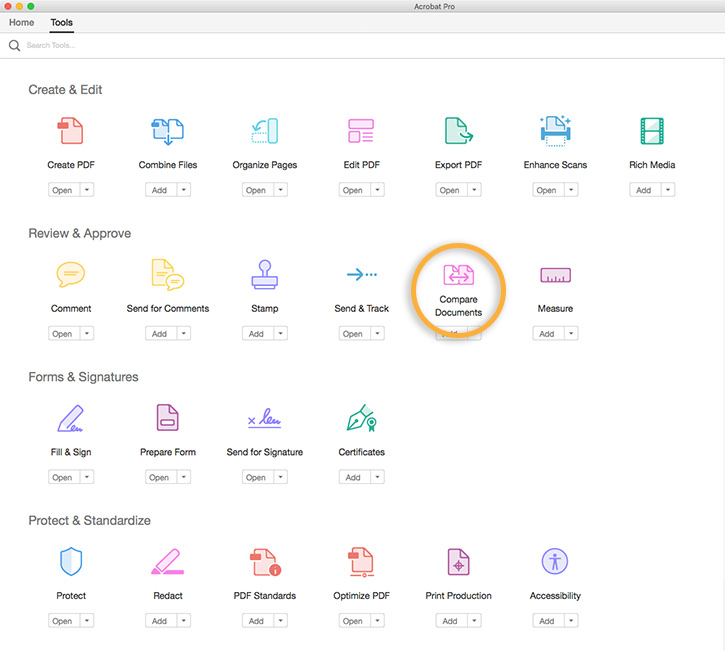Open the dropdown arrow under Certificates
The height and width of the screenshot is (651, 725).
378,477
